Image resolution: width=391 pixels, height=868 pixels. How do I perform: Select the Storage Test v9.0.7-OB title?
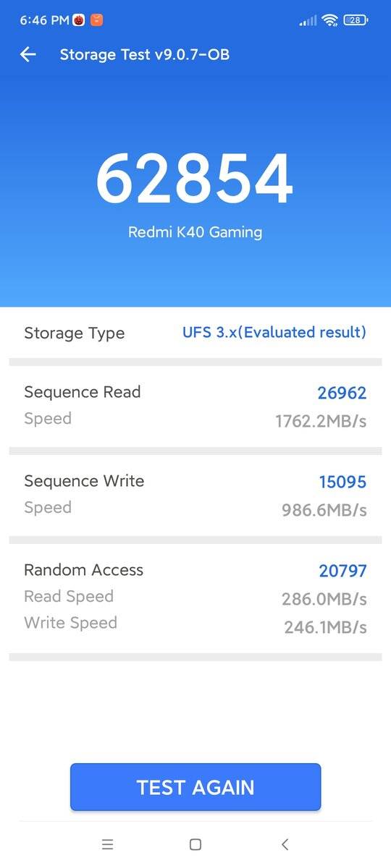tap(145, 54)
